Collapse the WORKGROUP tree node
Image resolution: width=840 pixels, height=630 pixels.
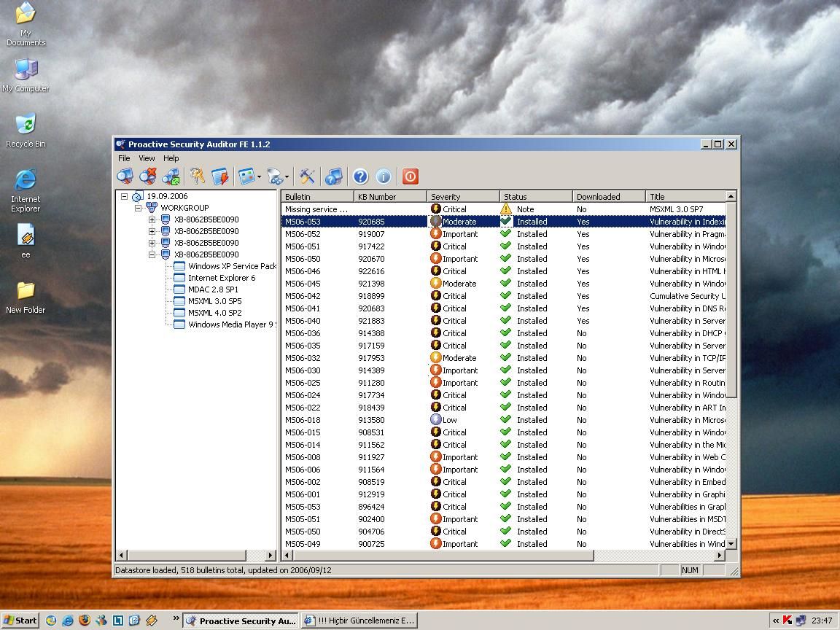pos(139,208)
